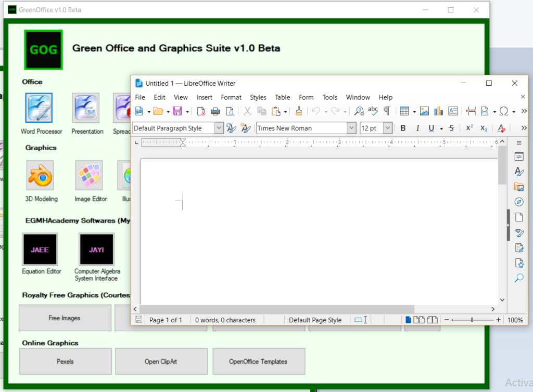The image size is (533, 392).
Task: Click the Paste clipboard icon
Action: tap(276, 111)
